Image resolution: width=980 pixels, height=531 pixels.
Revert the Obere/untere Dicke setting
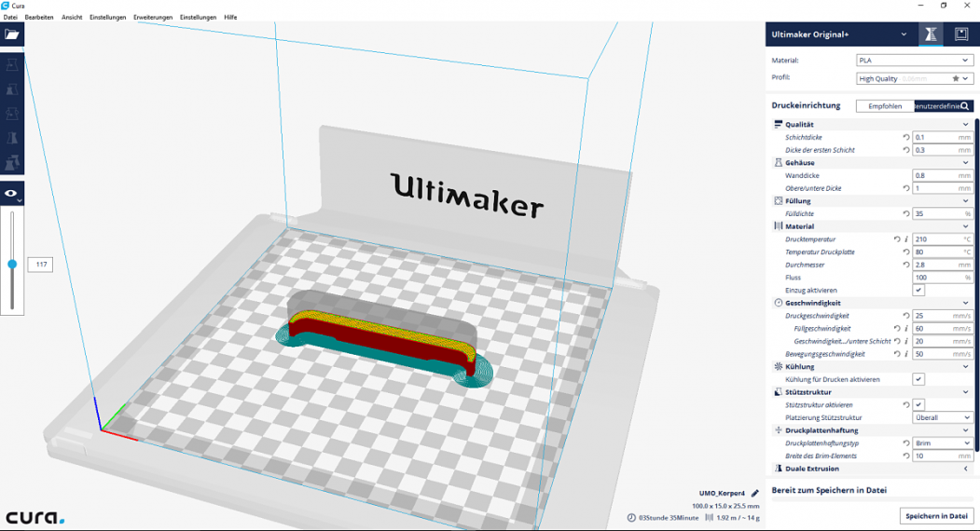point(905,188)
